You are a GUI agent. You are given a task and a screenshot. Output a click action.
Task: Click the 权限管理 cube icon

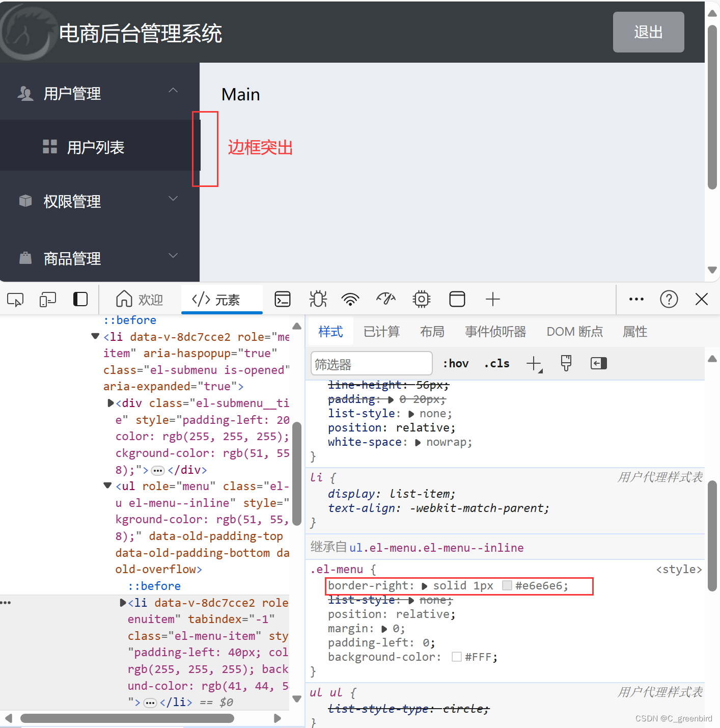pos(25,201)
